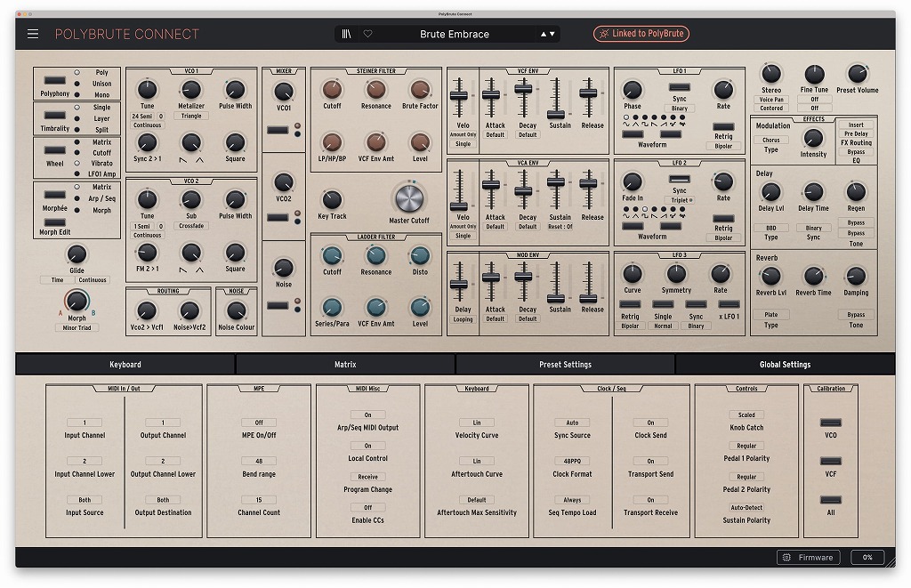Viewport: 911px width, 588px height.
Task: Open the BBD delay type dropdown
Action: (771, 228)
